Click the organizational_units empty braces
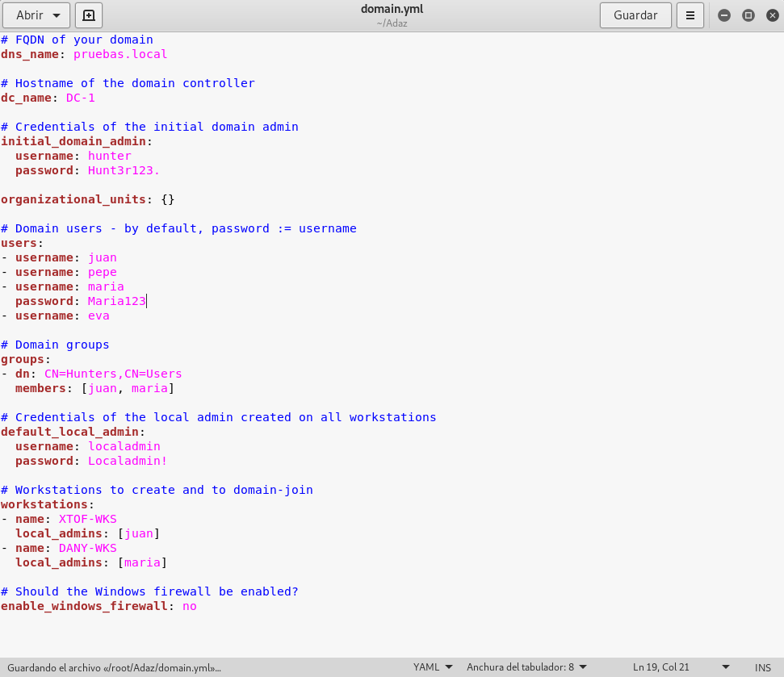 (167, 199)
